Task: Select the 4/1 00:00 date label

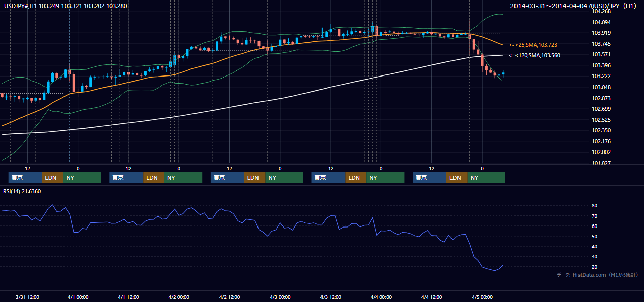Action: pos(78,297)
